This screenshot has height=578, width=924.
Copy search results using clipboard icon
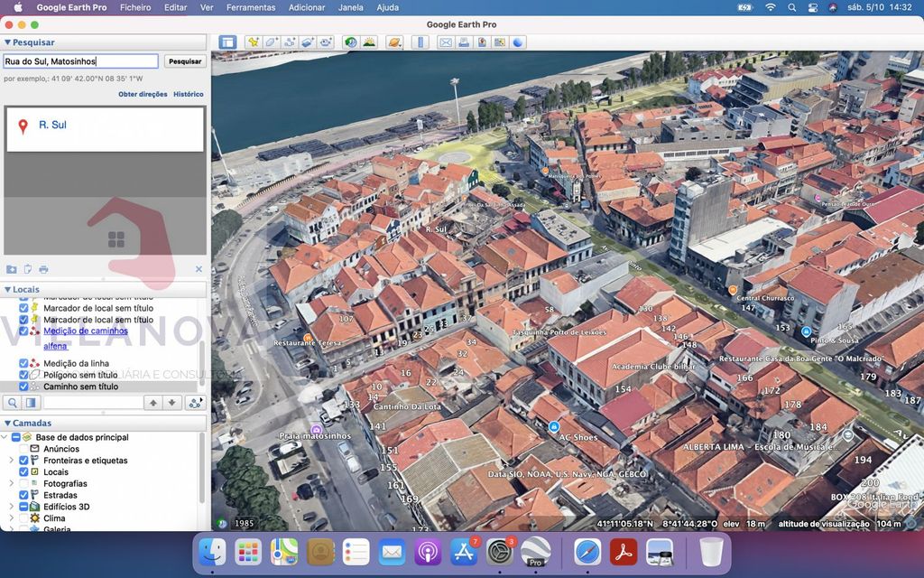pyautogui.click(x=28, y=269)
